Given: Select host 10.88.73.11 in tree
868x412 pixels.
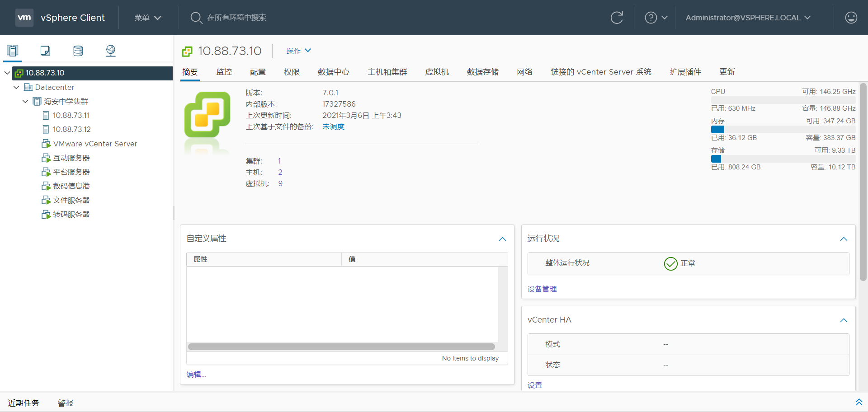Looking at the screenshot, I should click(x=71, y=115).
